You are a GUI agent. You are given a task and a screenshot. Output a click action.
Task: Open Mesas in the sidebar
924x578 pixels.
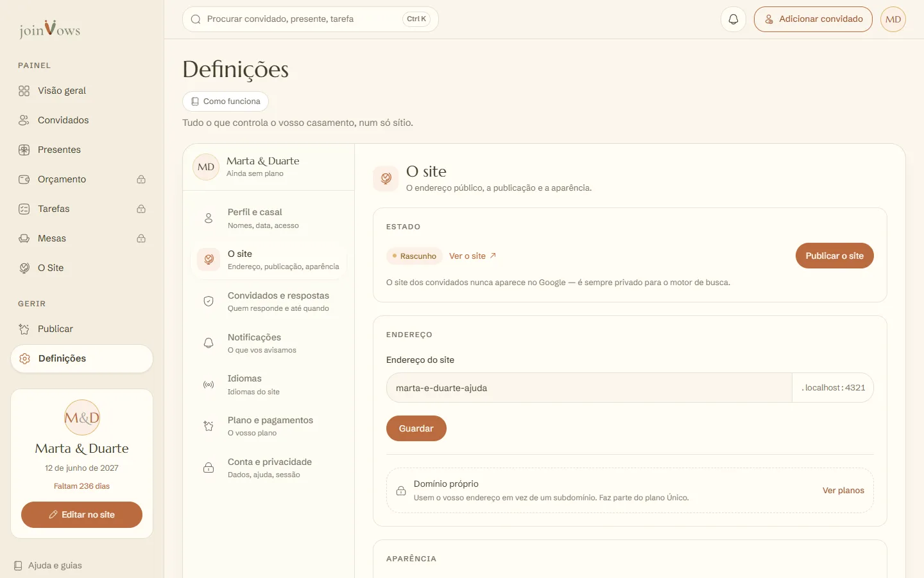click(81, 238)
